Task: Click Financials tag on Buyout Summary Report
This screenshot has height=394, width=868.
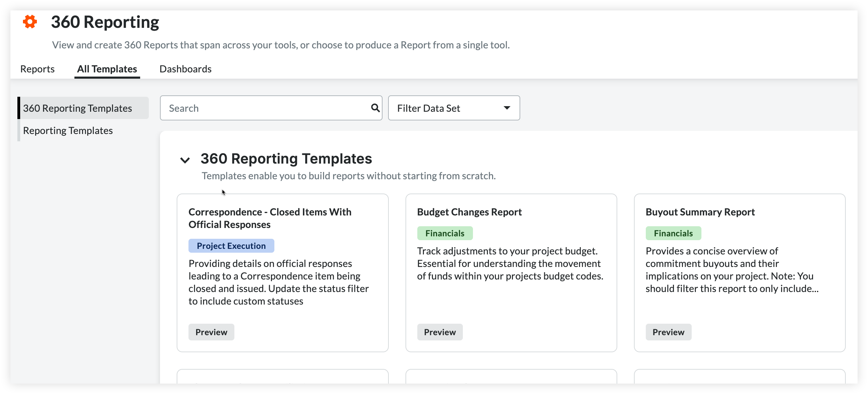Action: click(673, 233)
